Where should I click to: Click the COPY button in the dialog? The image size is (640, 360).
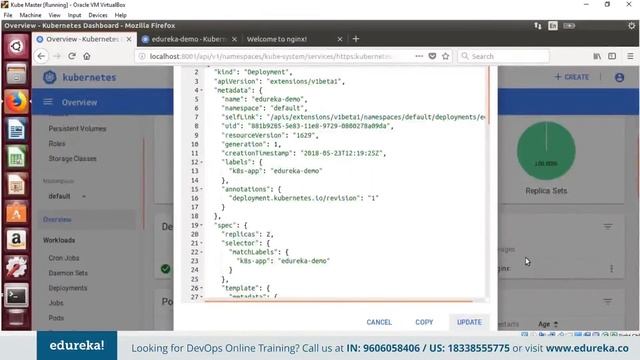point(424,322)
